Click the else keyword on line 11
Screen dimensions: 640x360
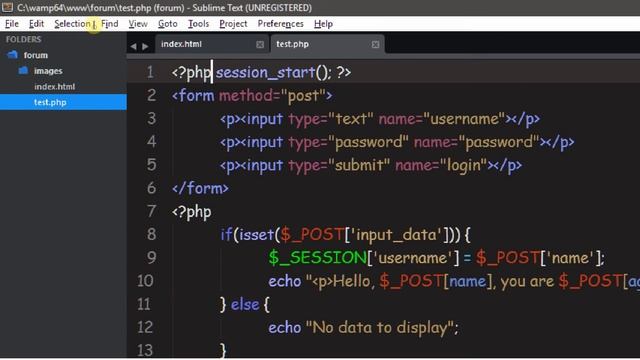point(245,304)
